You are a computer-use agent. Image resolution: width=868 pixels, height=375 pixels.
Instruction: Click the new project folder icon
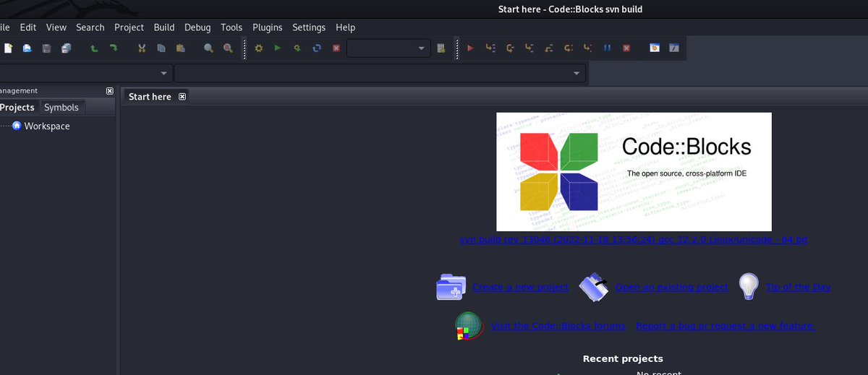click(451, 287)
